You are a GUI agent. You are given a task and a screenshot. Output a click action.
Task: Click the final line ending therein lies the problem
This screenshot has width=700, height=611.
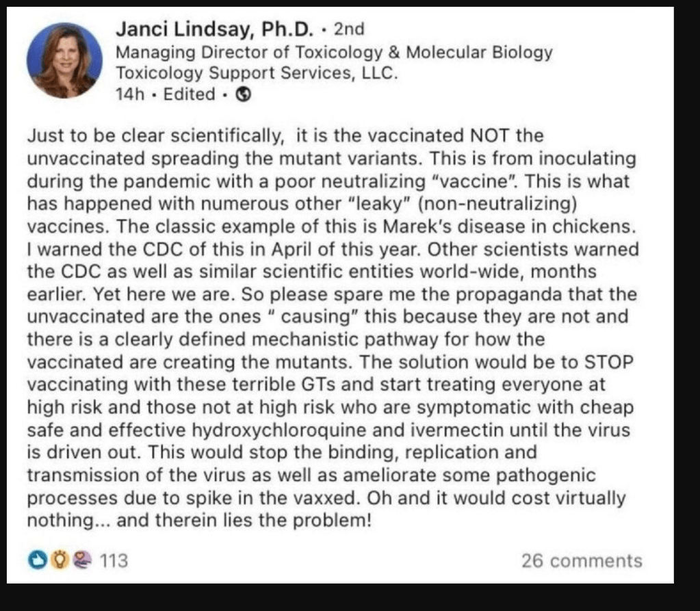pos(199,520)
